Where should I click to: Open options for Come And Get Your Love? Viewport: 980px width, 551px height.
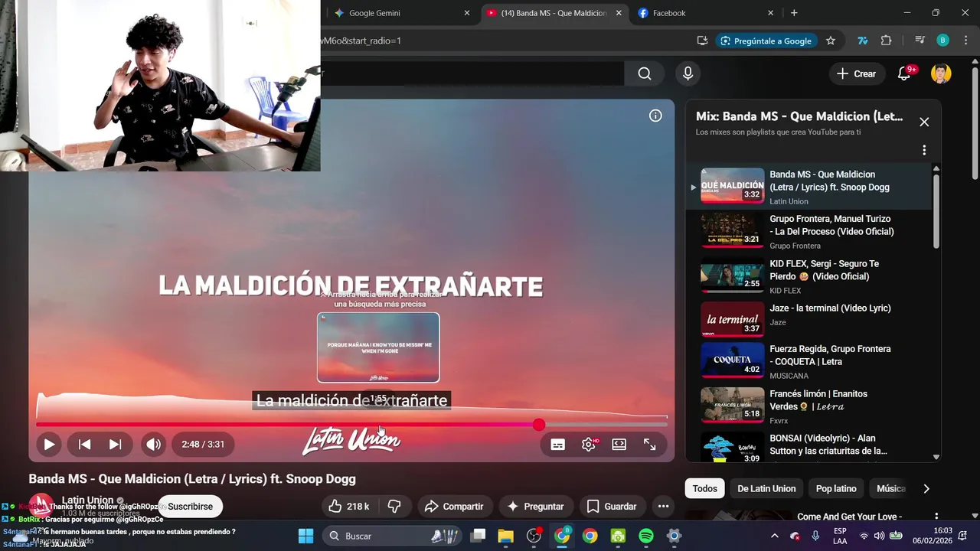point(936,517)
